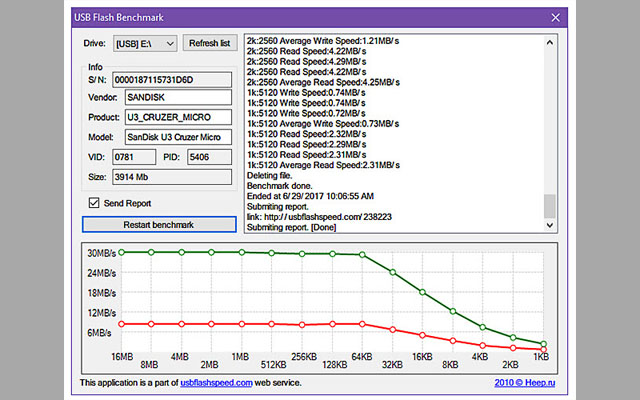Open the 2010 © Heep.ru link
Image resolution: width=640 pixels, height=400 pixels.
point(527,382)
